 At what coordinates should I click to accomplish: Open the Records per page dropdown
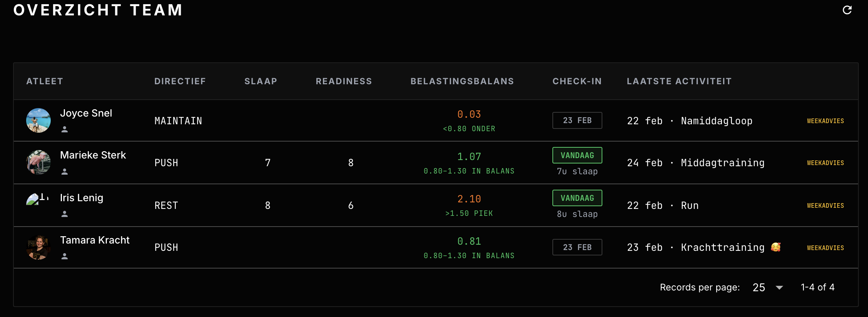point(767,287)
